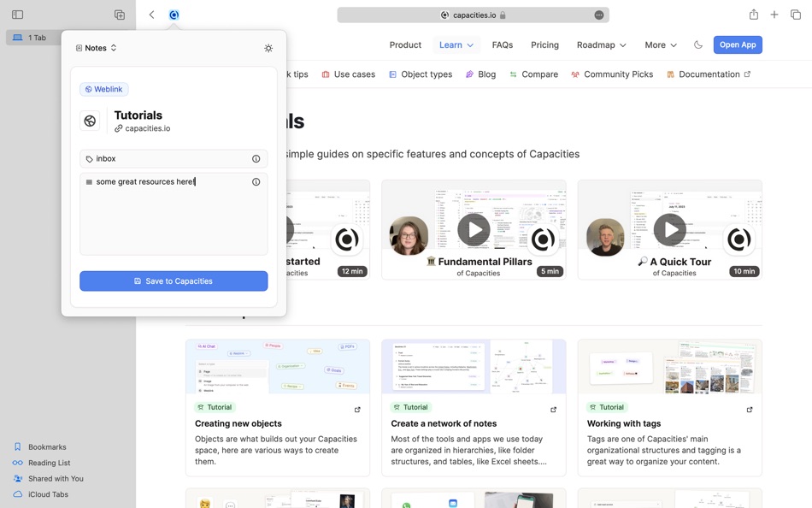Open Working with tags external link icon
The width and height of the screenshot is (812, 508).
tap(750, 410)
